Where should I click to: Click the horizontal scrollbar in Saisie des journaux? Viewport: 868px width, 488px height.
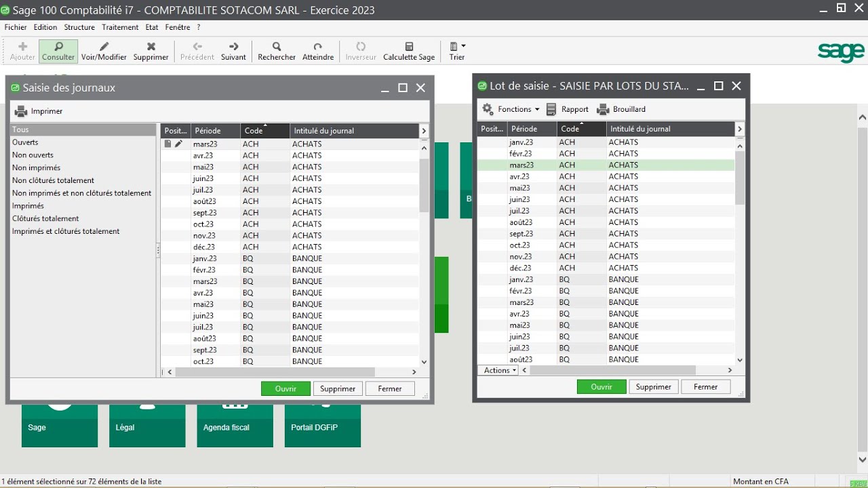coord(275,372)
